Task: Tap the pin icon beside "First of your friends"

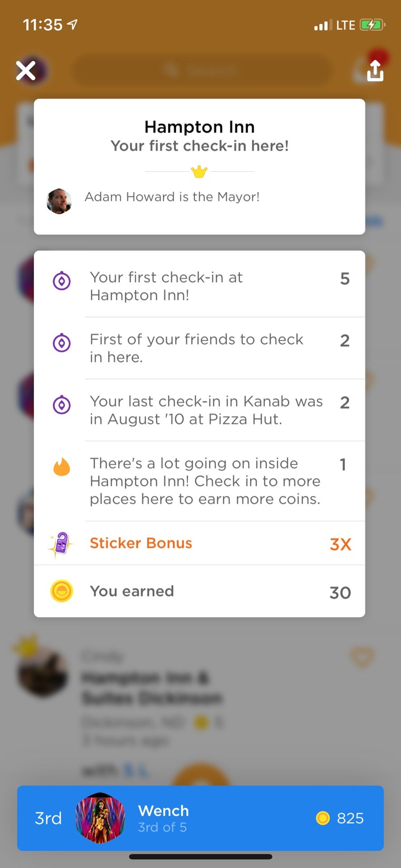Action: 62,343
